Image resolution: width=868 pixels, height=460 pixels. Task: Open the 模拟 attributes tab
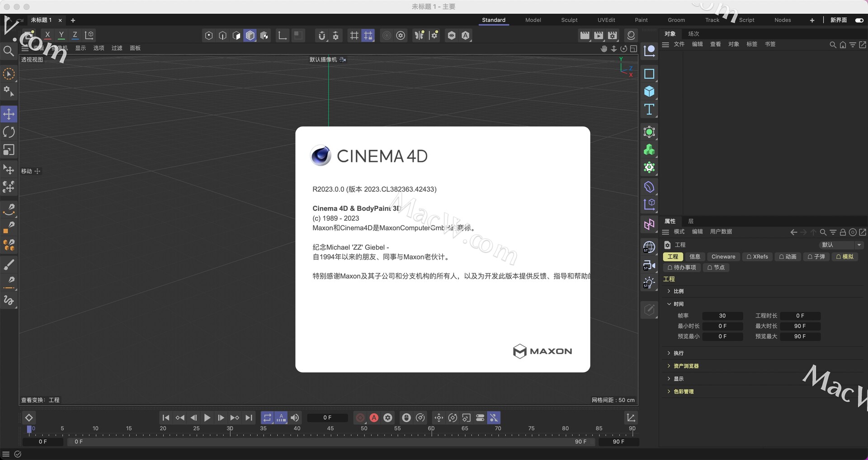[x=845, y=257]
